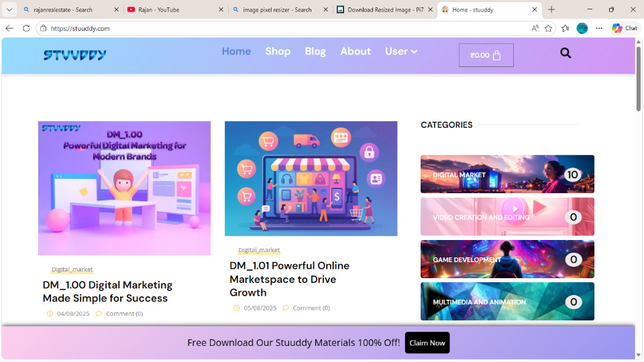The height and width of the screenshot is (362, 644).
Task: Expand the User dropdown menu
Action: tap(401, 52)
